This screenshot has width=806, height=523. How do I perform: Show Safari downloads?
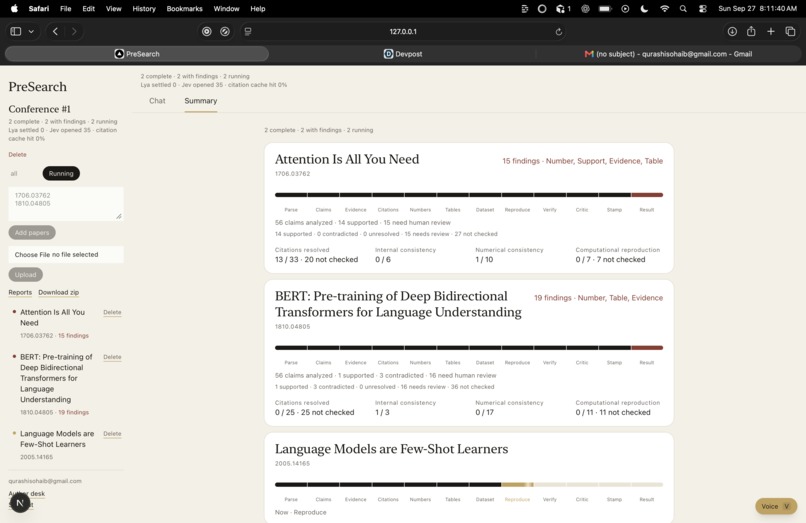[732, 31]
